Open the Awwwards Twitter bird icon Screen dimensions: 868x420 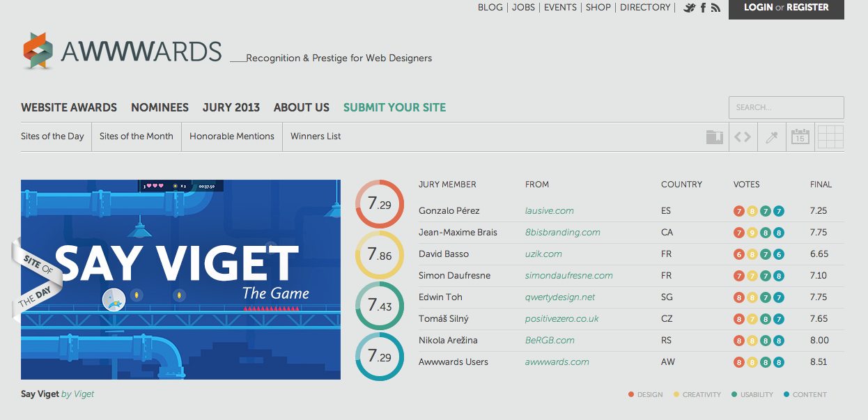pyautogui.click(x=690, y=8)
